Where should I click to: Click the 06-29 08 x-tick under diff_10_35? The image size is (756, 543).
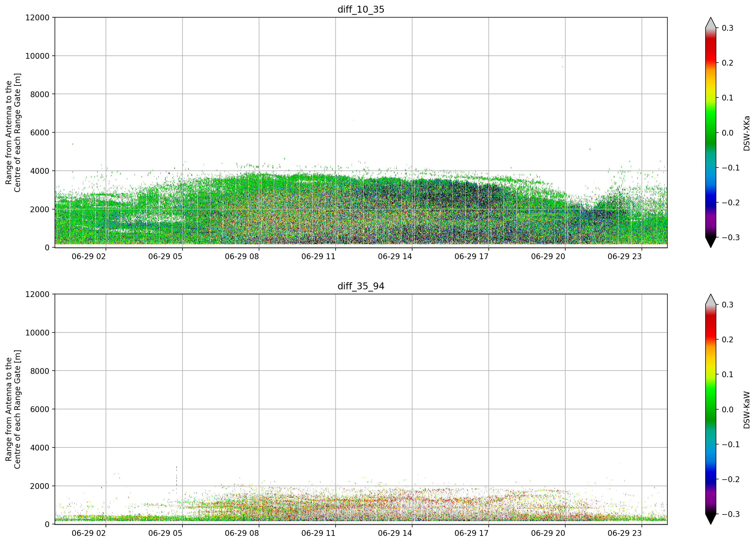[242, 256]
